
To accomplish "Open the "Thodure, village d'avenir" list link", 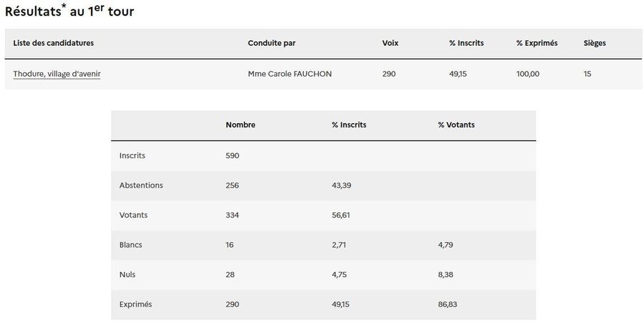I will pyautogui.click(x=57, y=74).
